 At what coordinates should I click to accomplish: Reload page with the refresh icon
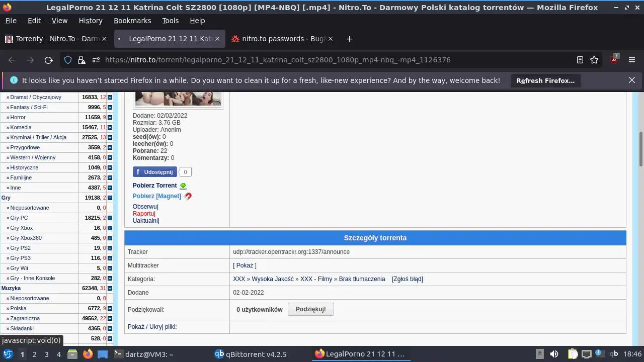click(x=48, y=60)
